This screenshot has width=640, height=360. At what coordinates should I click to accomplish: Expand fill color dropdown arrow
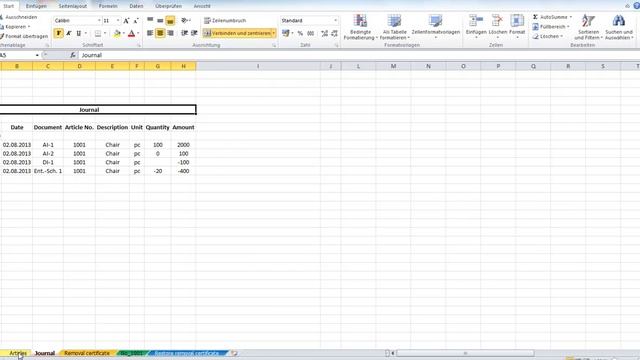(x=124, y=33)
